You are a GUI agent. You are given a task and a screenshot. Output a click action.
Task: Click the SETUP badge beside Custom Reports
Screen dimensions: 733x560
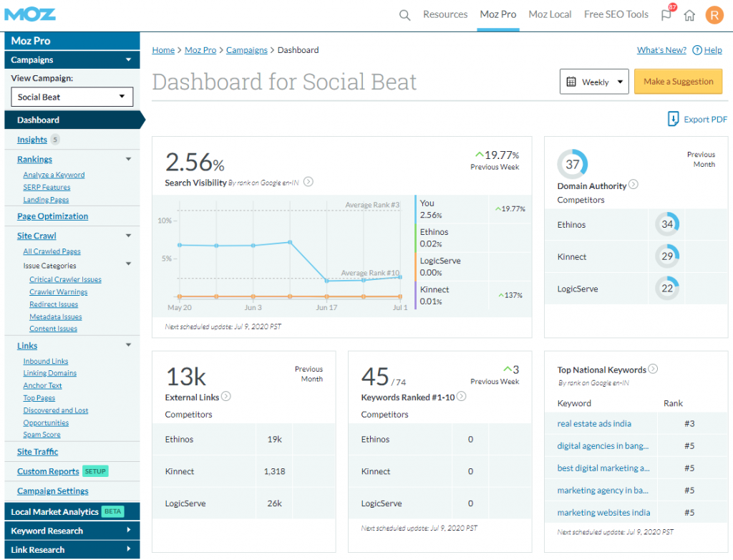point(95,471)
